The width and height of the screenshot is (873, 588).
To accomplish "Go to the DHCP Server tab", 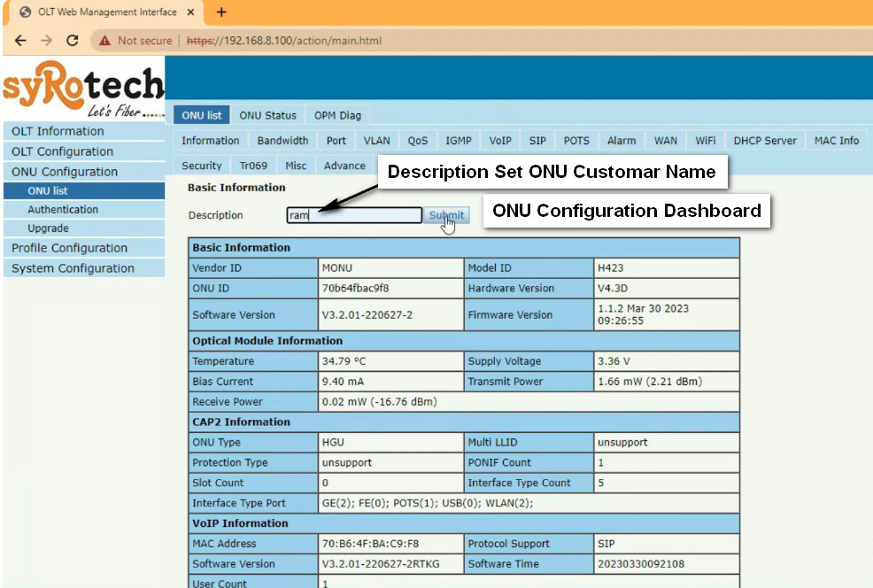I will (765, 141).
